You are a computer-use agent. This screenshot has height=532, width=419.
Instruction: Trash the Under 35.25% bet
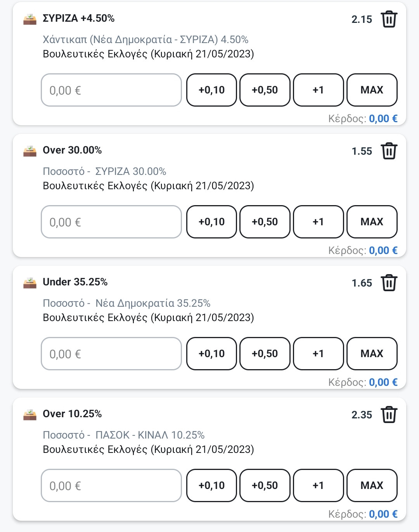click(x=389, y=283)
